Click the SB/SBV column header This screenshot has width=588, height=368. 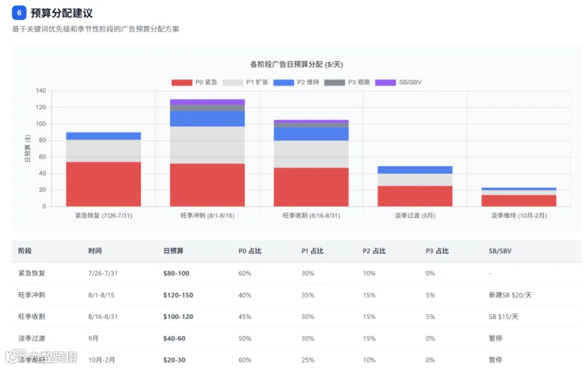tap(500, 251)
